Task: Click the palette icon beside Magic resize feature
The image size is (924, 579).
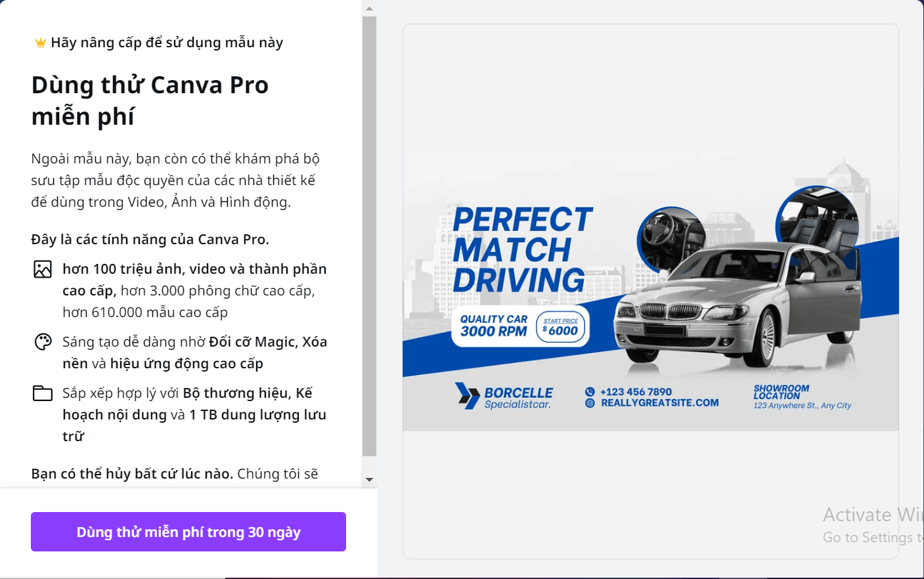Action: [43, 342]
